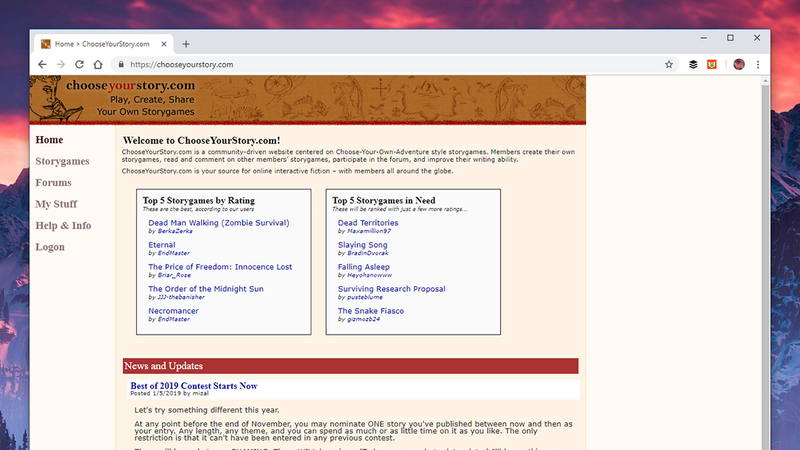Visit author BradinDvorak's profile

tap(367, 253)
